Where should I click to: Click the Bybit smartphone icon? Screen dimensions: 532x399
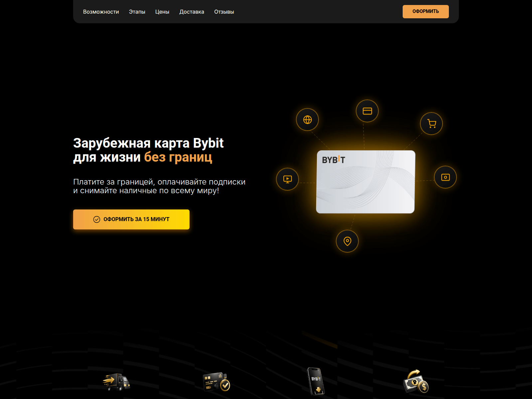316,381
